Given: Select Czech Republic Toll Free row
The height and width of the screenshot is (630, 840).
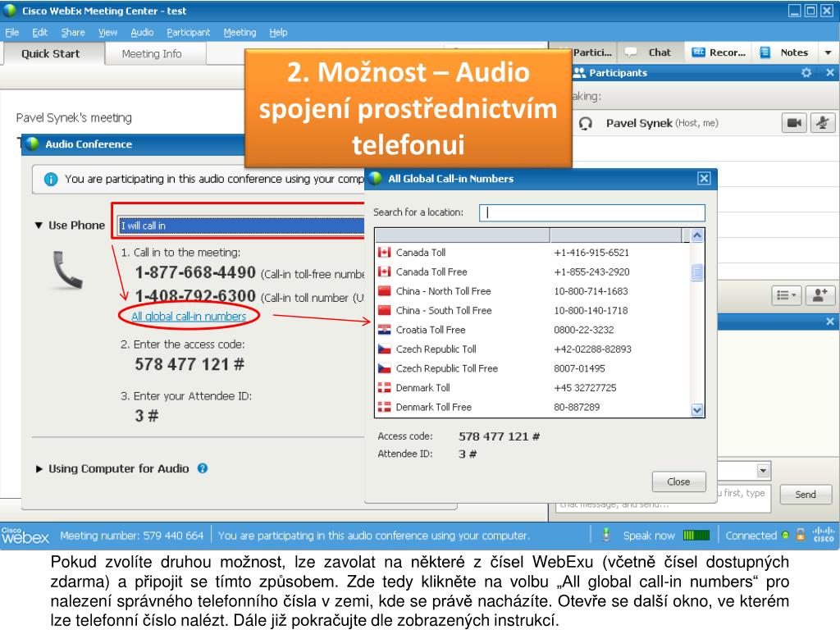Looking at the screenshot, I should [533, 368].
